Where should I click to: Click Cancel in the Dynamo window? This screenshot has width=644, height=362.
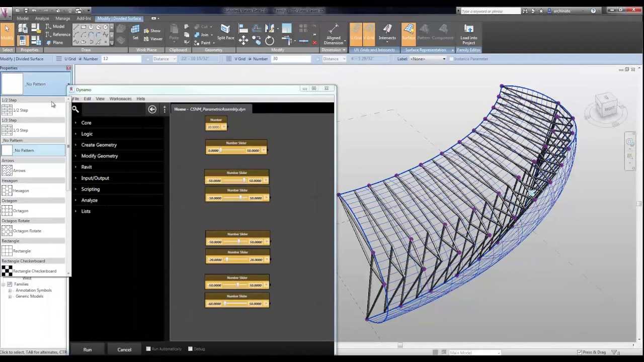pyautogui.click(x=124, y=349)
